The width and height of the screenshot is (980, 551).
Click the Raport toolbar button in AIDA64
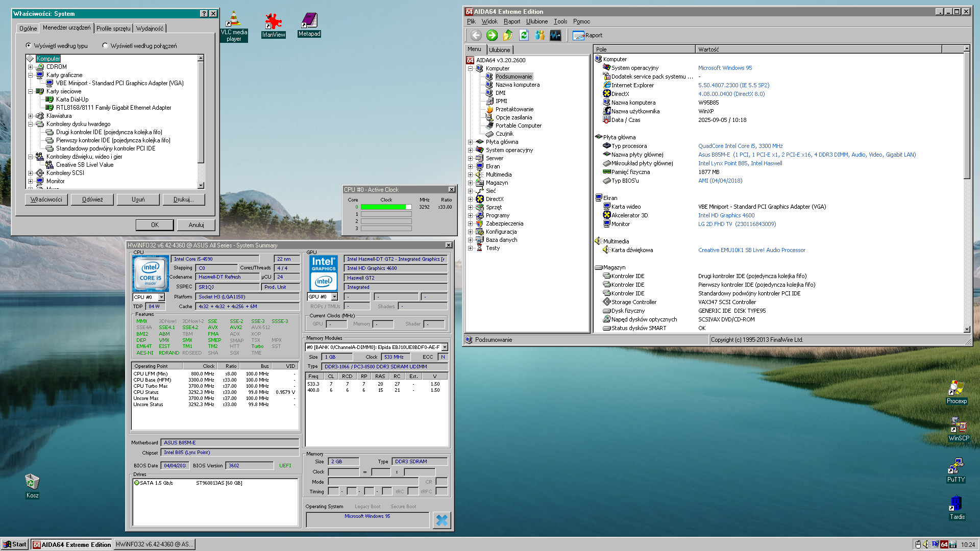coord(587,35)
